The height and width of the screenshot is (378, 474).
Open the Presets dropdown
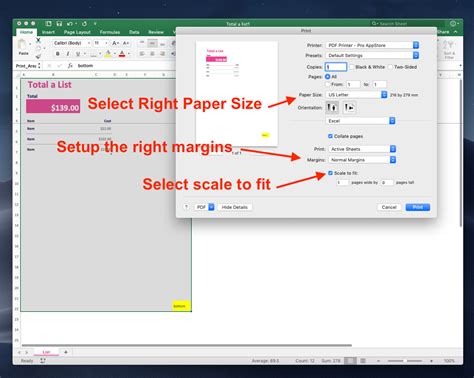(372, 55)
